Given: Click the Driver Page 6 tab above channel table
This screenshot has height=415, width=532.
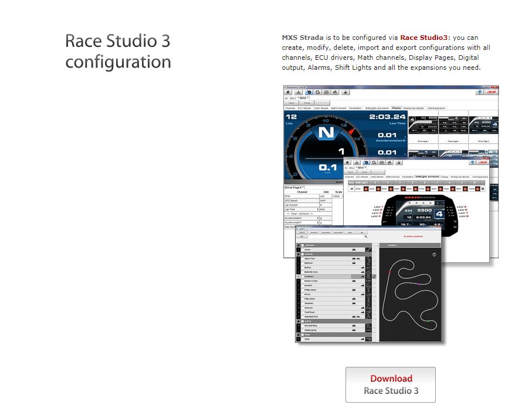Looking at the screenshot, I should [294, 187].
